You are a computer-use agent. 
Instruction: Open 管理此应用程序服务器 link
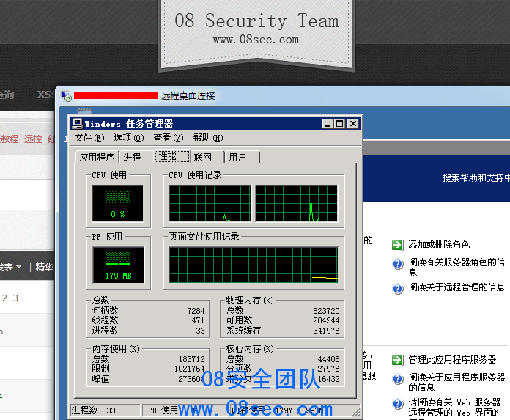click(x=452, y=359)
